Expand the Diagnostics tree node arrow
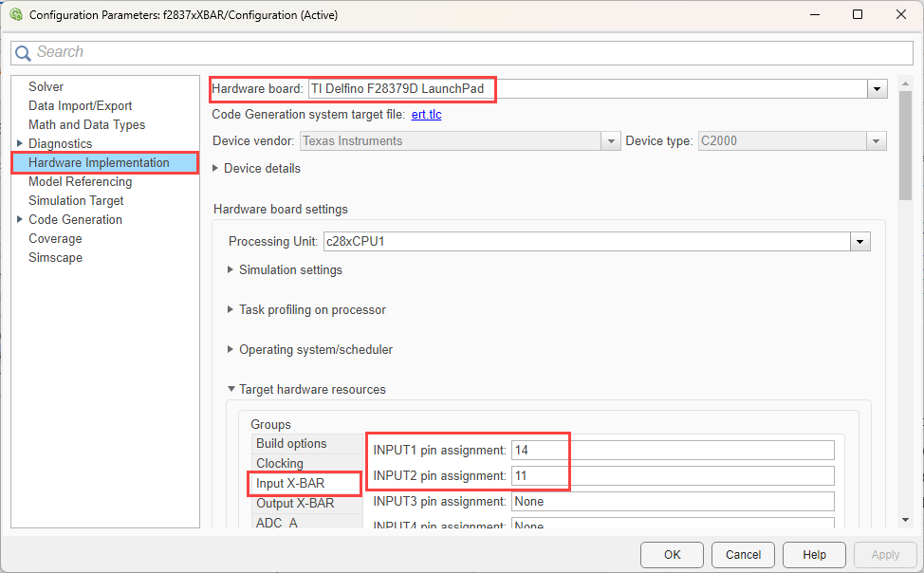This screenshot has height=573, width=924. click(19, 143)
